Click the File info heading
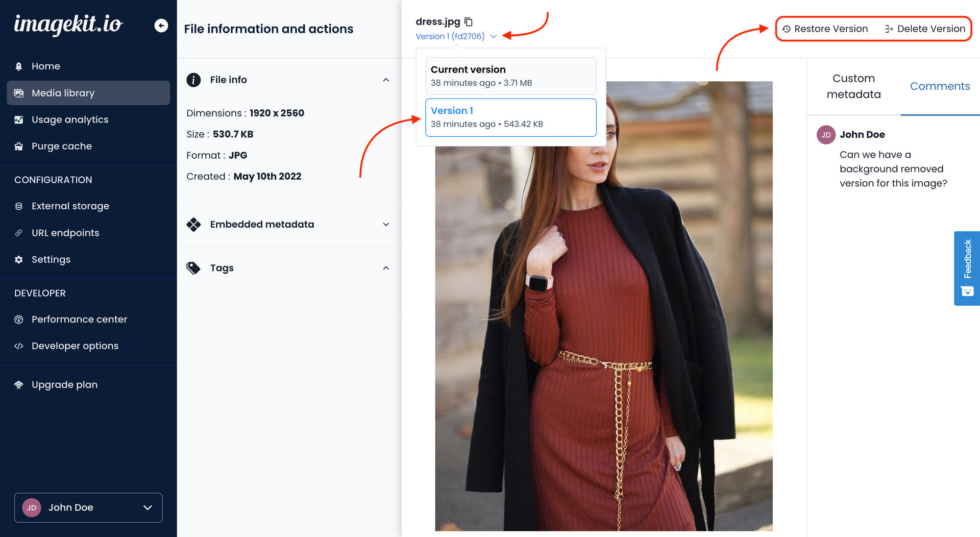 pos(228,80)
